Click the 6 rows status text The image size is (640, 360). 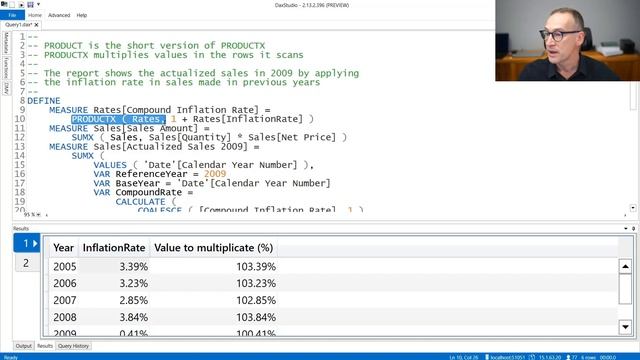(588, 357)
